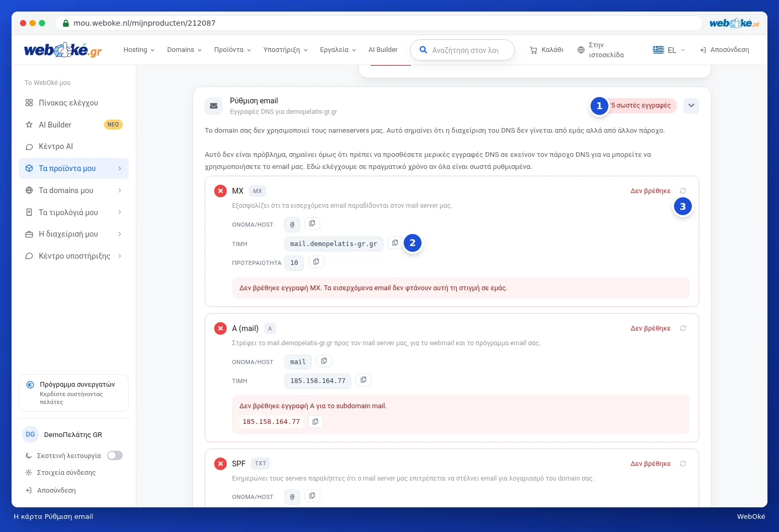Refresh the SPF record check
779x532 pixels.
point(683,464)
